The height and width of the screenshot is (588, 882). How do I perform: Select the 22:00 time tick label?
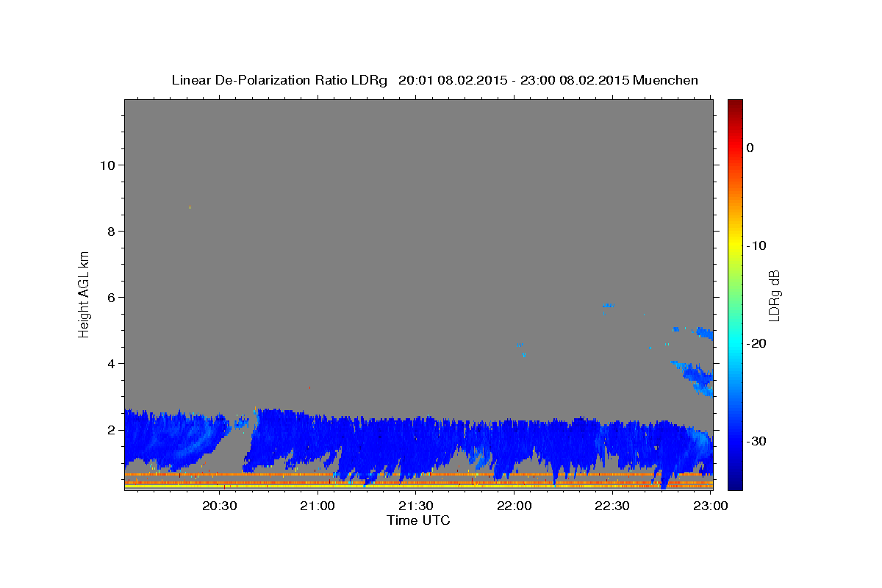click(514, 506)
